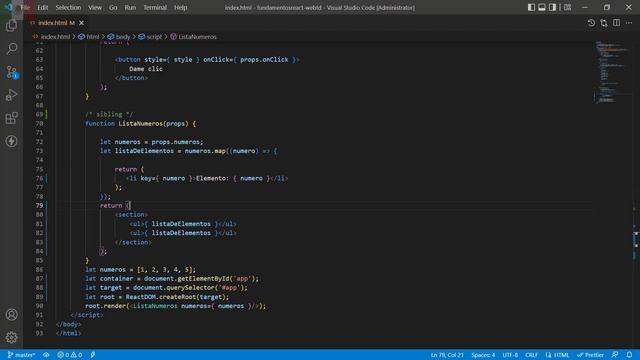This screenshot has height=360, width=640.
Task: Click the closing </html> tag
Action: pos(69,333)
